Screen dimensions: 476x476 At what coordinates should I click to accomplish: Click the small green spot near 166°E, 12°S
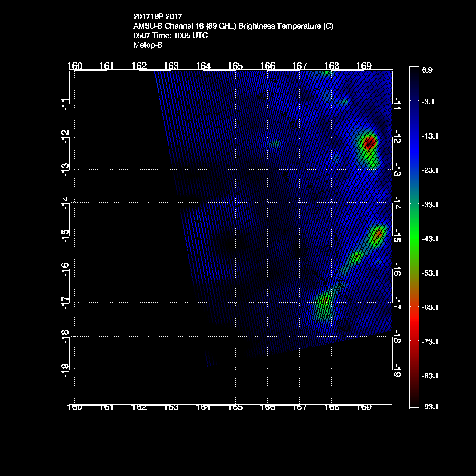tap(275, 142)
